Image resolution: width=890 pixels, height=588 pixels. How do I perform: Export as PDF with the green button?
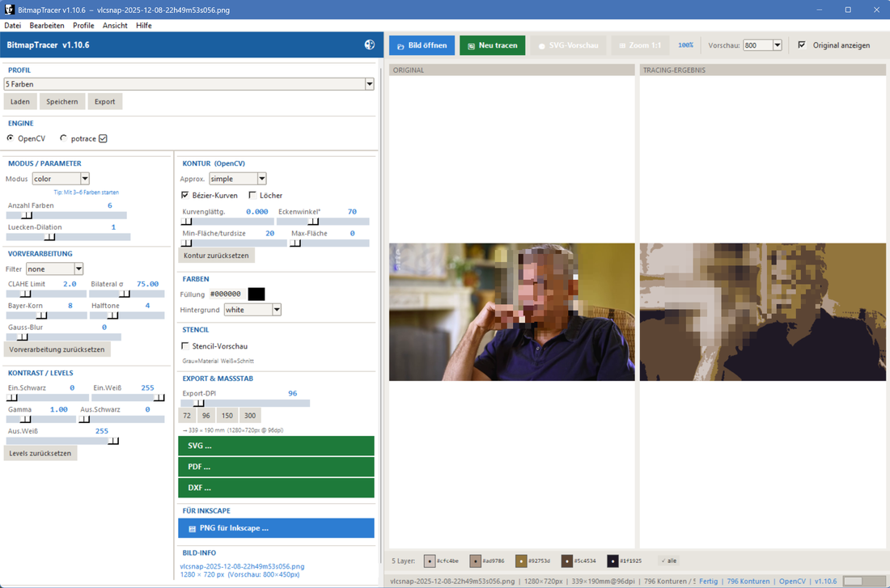[277, 467]
